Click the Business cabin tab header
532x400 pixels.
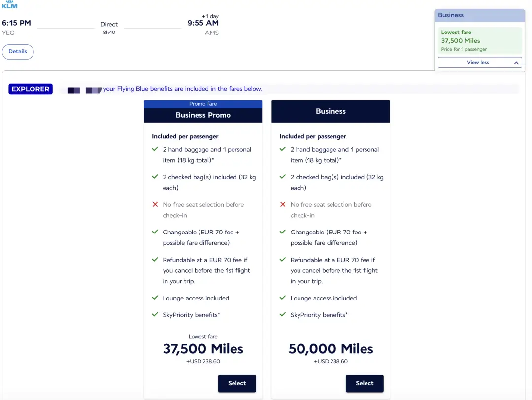tap(480, 15)
